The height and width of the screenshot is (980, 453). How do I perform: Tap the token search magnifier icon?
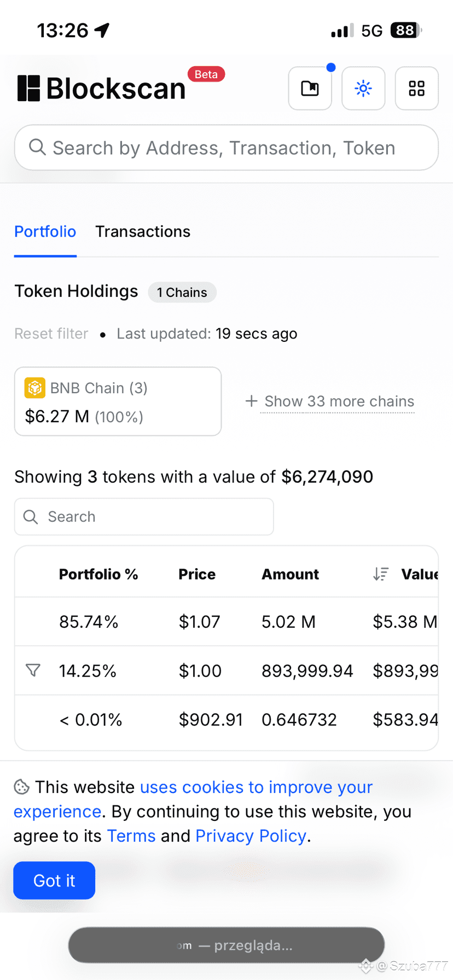(31, 517)
